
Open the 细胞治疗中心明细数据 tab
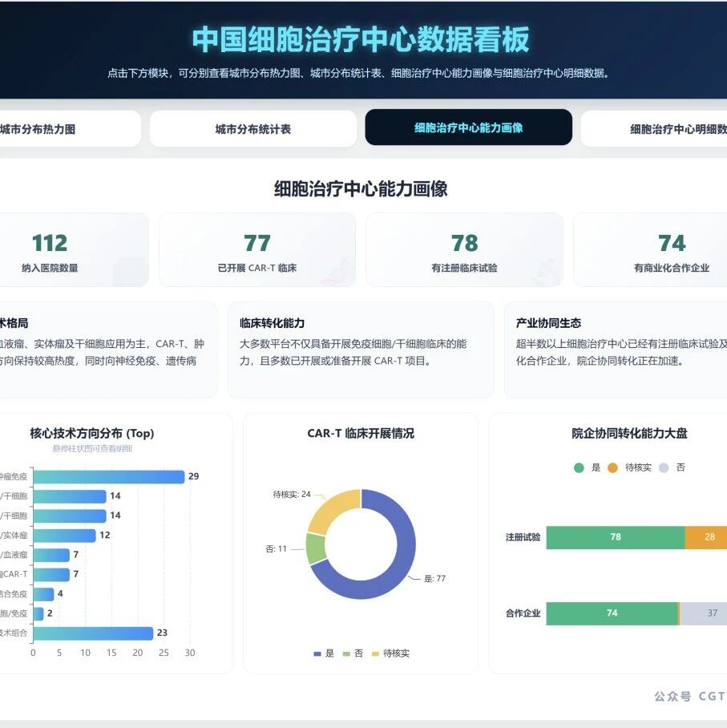tap(655, 128)
